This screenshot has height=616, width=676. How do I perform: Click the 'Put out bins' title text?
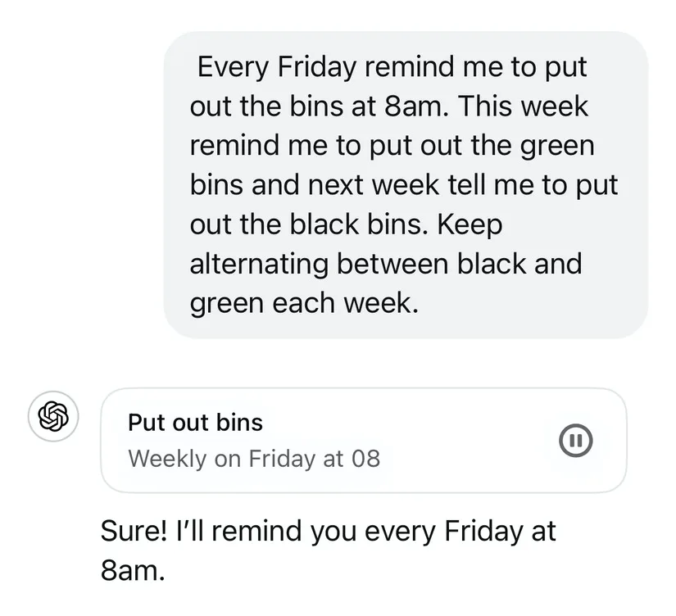click(195, 423)
